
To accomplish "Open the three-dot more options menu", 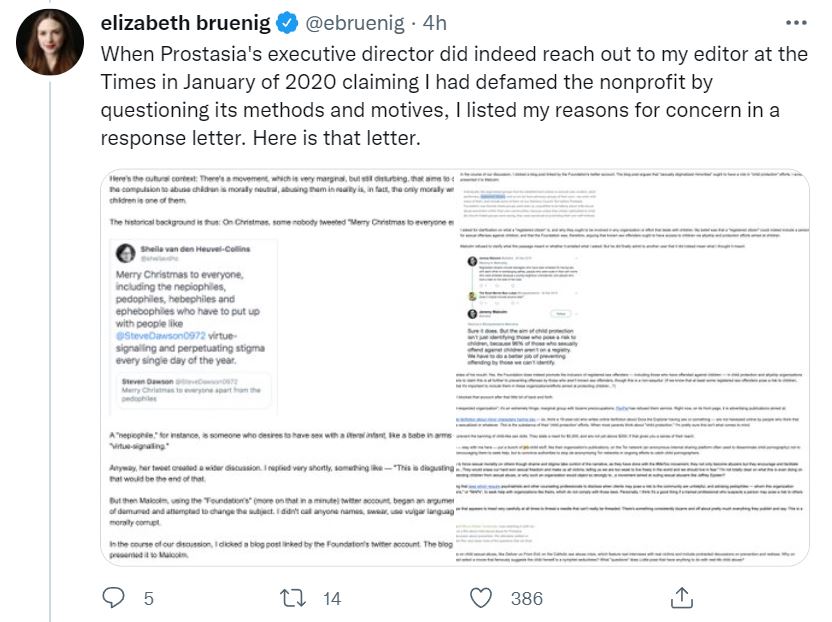I will pyautogui.click(x=796, y=23).
